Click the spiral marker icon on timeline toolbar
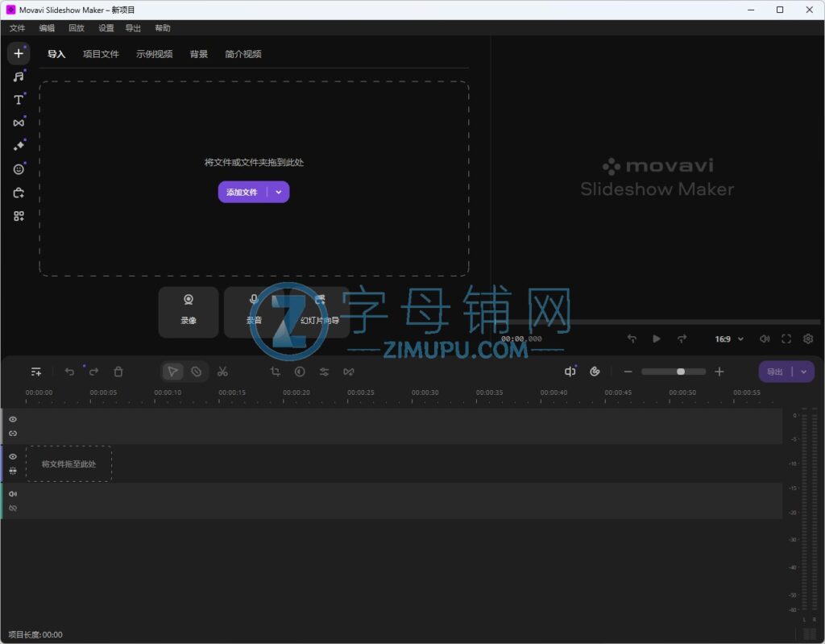Image resolution: width=825 pixels, height=644 pixels. [x=595, y=372]
